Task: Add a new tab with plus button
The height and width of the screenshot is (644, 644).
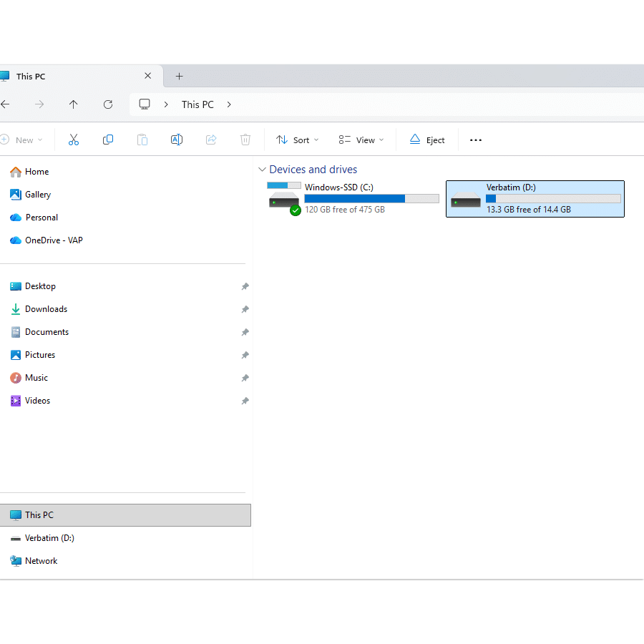Action: 179,76
